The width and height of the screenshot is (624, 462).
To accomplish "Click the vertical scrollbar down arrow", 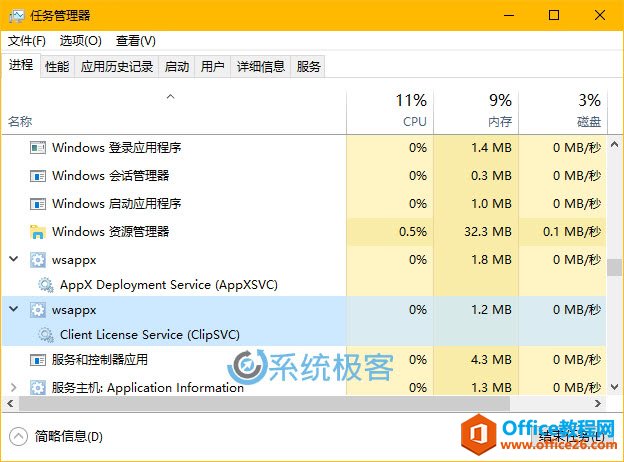I will click(614, 387).
